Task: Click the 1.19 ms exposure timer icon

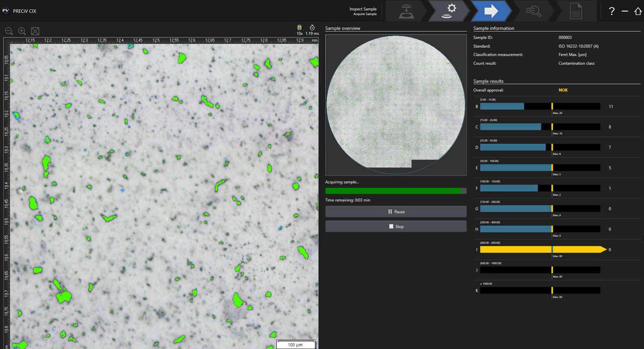Action: click(312, 28)
